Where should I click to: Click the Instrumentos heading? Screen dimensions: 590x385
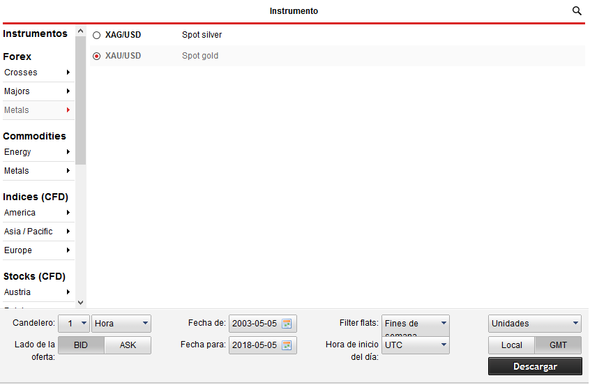pos(35,33)
